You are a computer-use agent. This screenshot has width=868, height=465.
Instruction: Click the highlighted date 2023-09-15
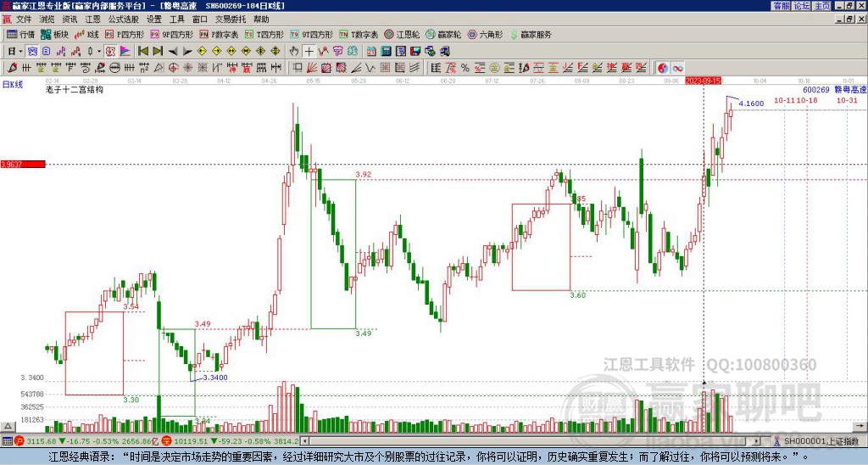703,81
